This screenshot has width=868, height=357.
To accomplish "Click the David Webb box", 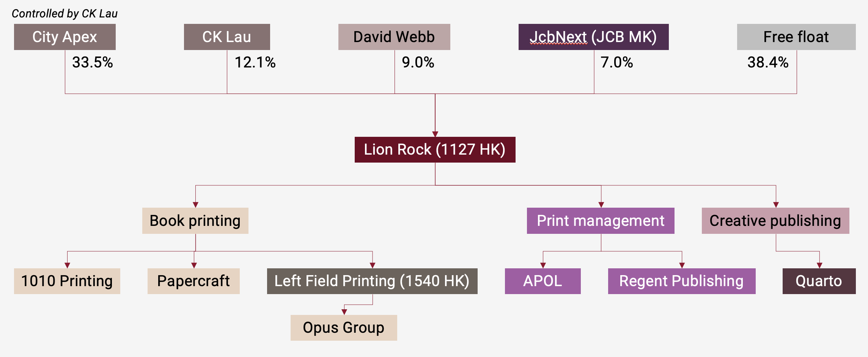I will pos(394,37).
